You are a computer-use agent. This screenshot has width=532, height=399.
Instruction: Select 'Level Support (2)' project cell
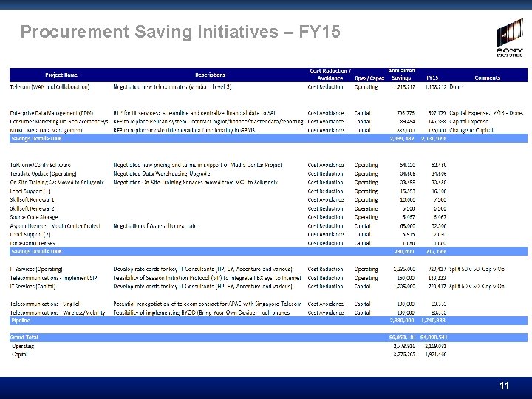(30, 234)
